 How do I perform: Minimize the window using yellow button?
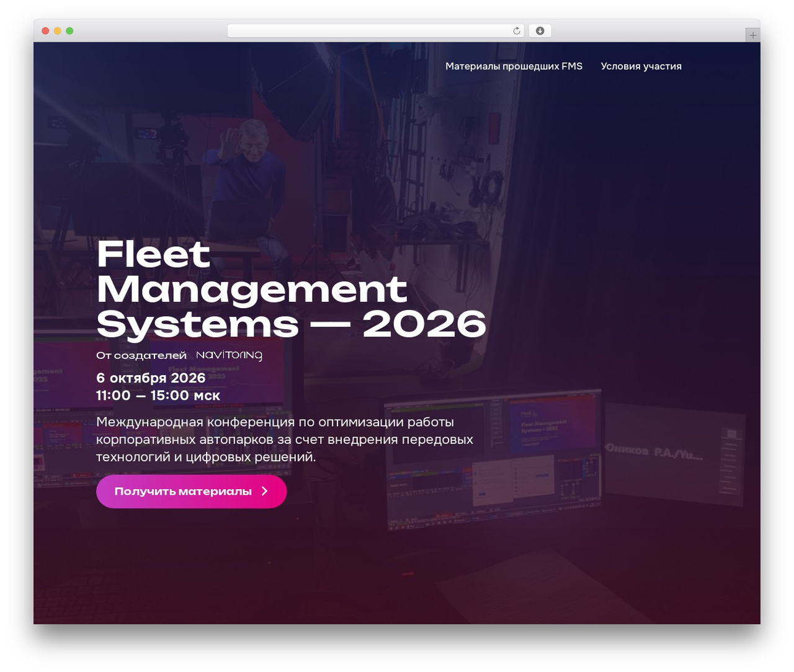pos(57,31)
